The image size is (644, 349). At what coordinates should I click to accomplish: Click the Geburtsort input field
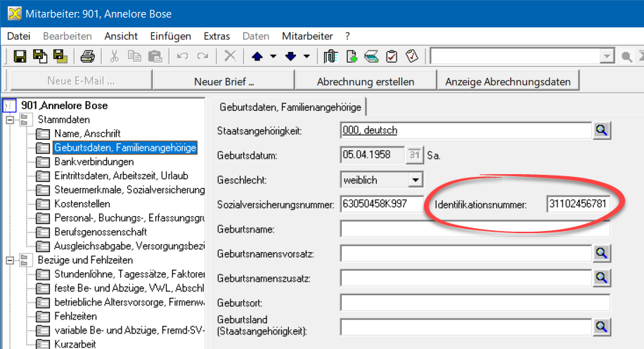(475, 303)
